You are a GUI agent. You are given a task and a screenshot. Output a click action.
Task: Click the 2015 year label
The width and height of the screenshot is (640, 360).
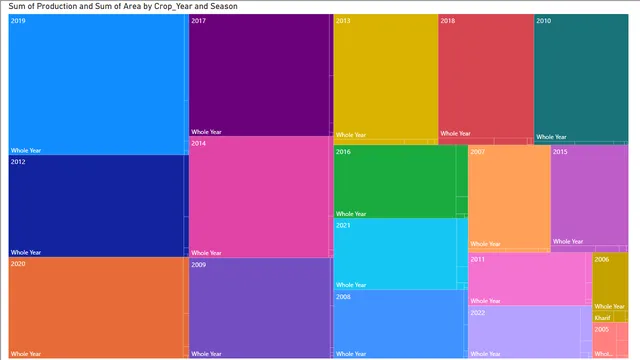[560, 151]
